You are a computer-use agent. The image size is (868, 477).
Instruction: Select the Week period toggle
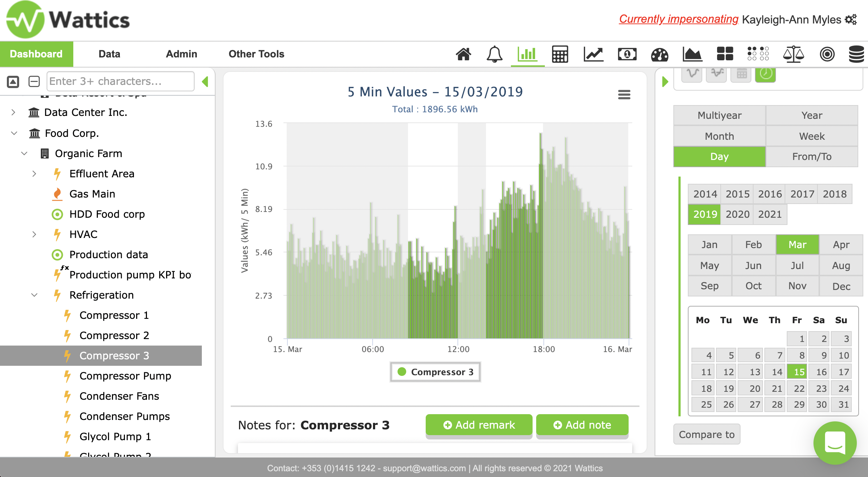click(x=812, y=136)
